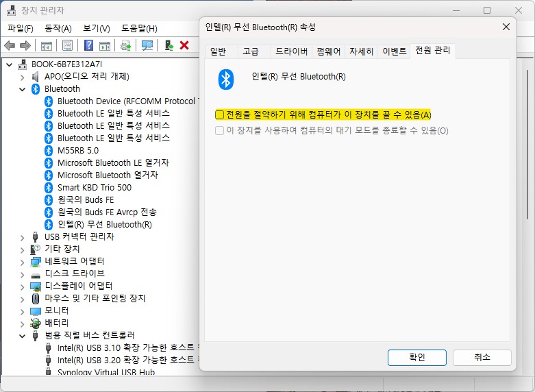Click the Back arrow toolbar icon
The width and height of the screenshot is (535, 392).
pos(10,45)
